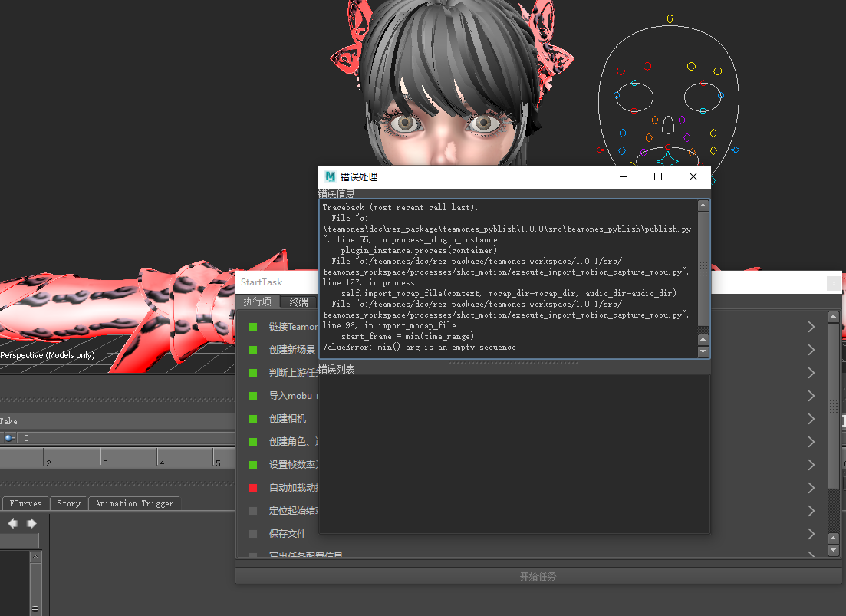Open the Story tab

(x=68, y=503)
